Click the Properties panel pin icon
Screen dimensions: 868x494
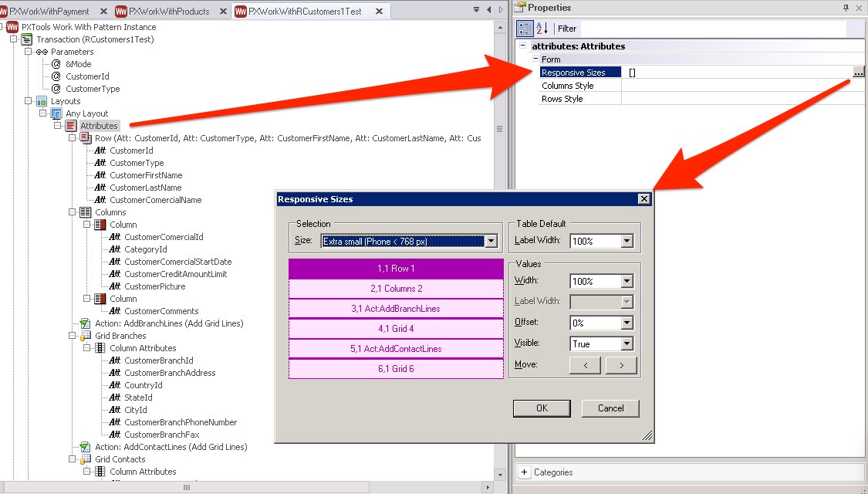pos(846,8)
